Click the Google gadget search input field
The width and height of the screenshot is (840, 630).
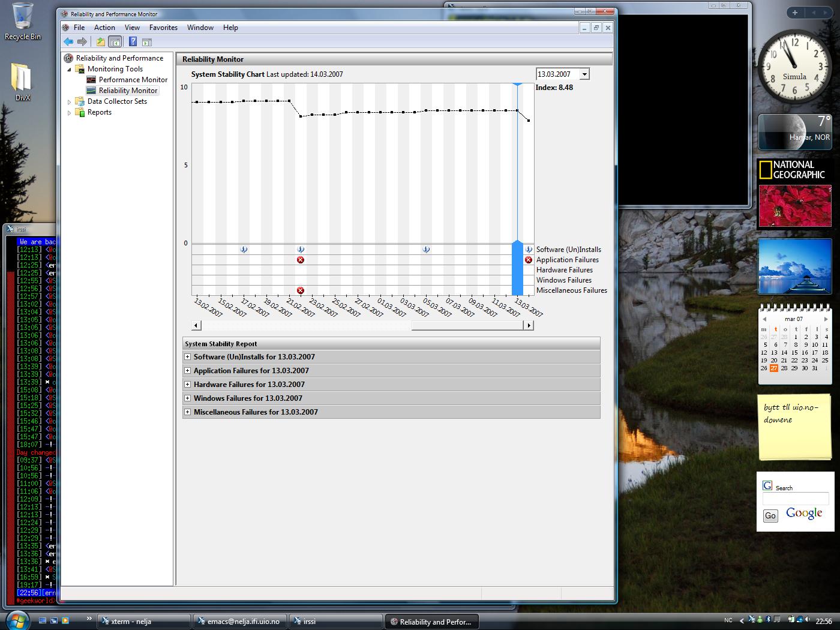coord(795,499)
